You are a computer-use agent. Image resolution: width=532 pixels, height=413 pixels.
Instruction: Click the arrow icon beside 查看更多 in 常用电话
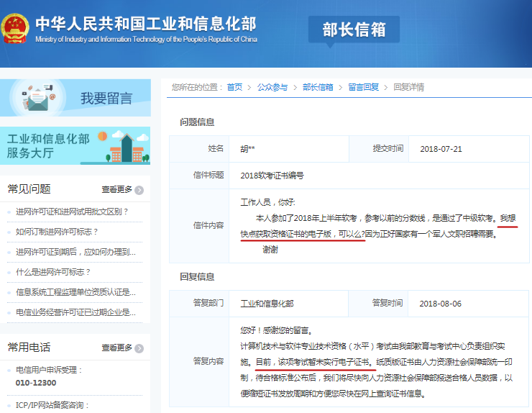coord(139,348)
